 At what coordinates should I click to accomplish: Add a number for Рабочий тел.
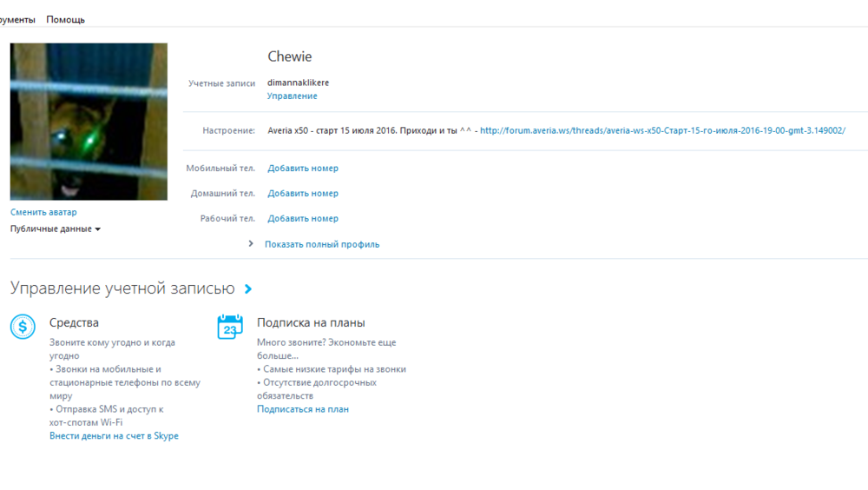pos(302,219)
